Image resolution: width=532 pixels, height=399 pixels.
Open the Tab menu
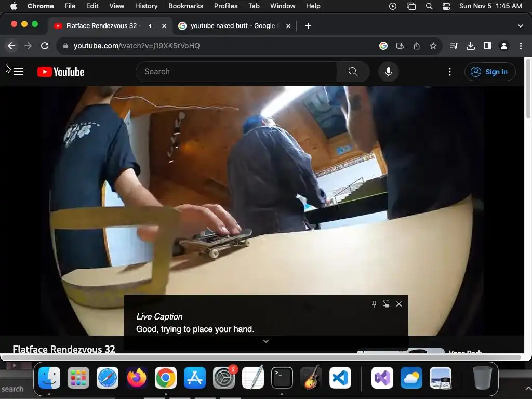pos(254,6)
